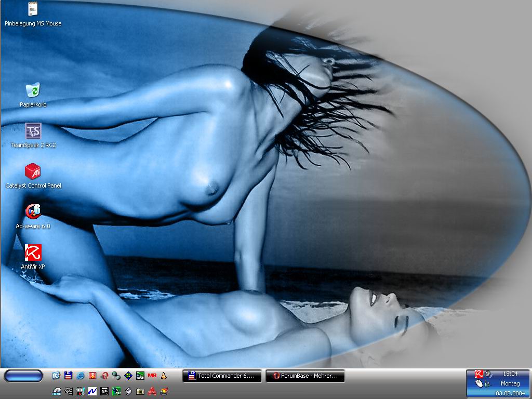Click the gears settings quick-launch icon

point(69,391)
